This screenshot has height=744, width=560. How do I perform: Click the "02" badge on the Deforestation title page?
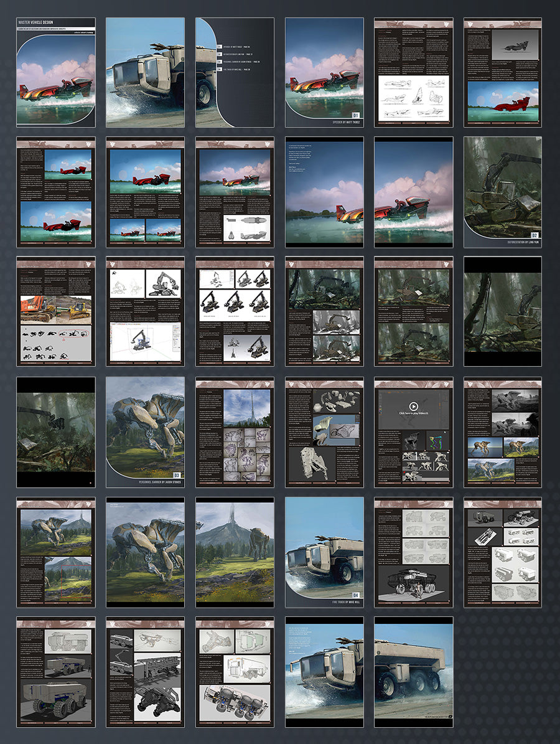coord(534,235)
